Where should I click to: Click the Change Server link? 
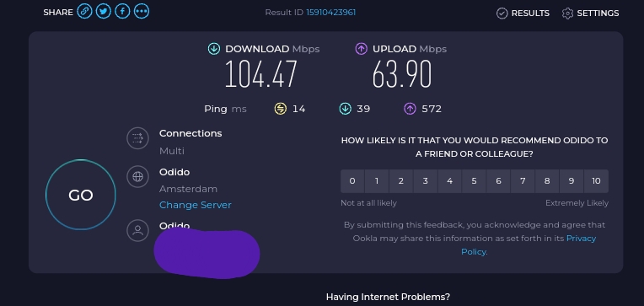coord(195,205)
